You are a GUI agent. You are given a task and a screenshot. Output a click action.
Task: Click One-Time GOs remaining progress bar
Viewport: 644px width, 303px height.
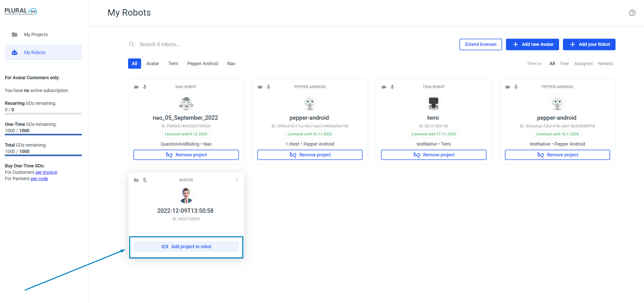pyautogui.click(x=43, y=135)
